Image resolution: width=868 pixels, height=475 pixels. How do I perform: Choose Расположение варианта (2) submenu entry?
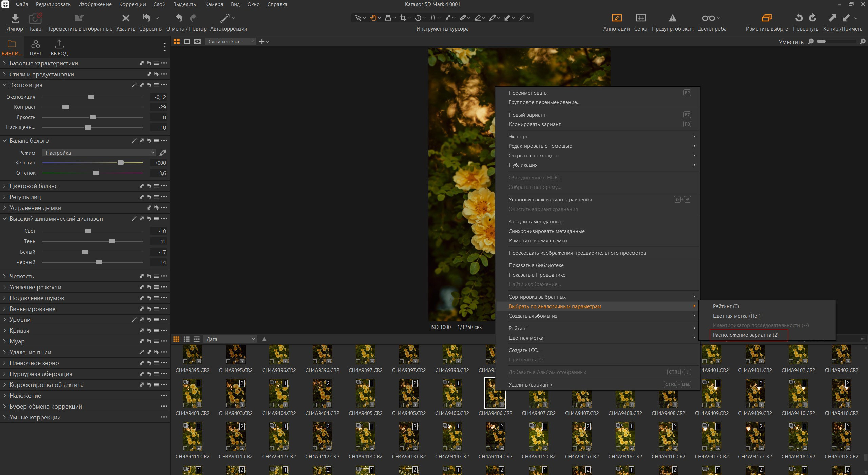click(745, 335)
